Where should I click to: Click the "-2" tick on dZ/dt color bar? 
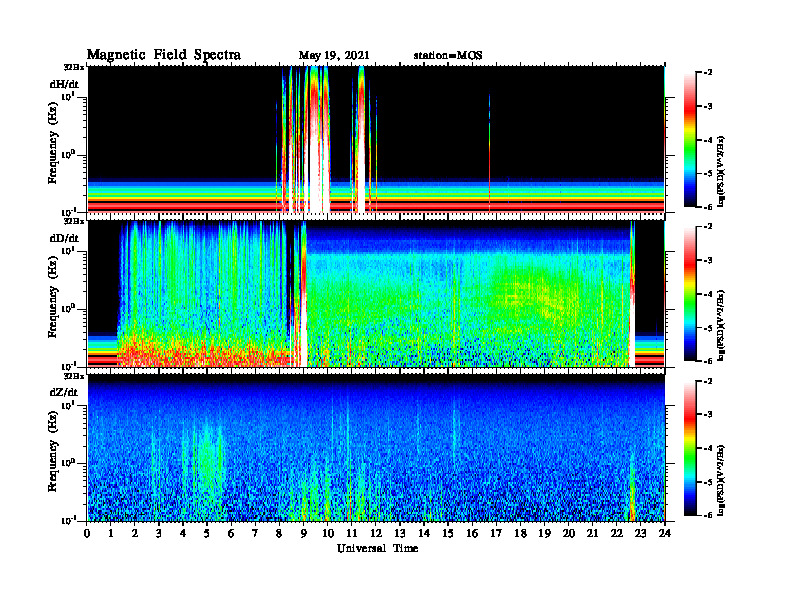click(708, 381)
